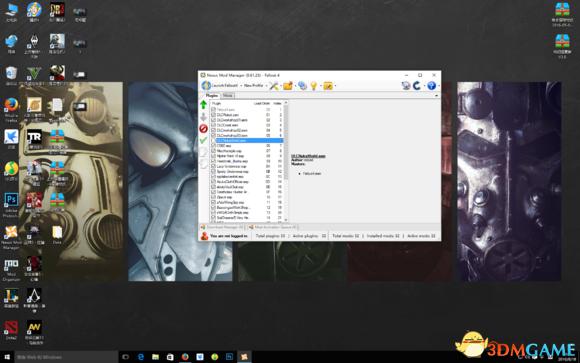Click the blue gears icon in toolbar
The width and height of the screenshot is (580, 363).
point(302,86)
